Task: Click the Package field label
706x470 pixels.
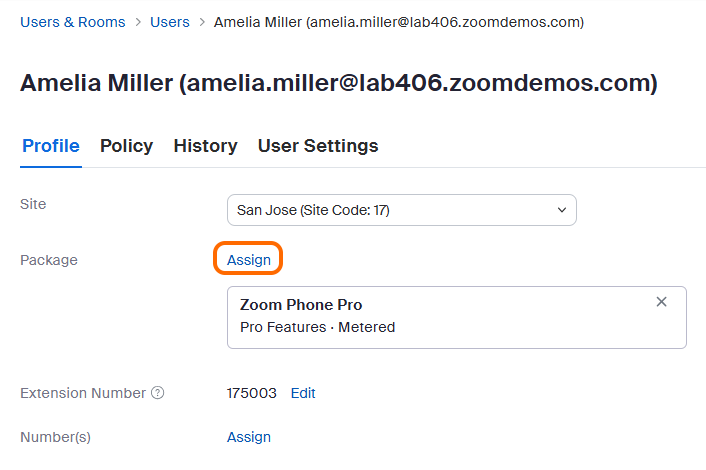Action: 49,260
